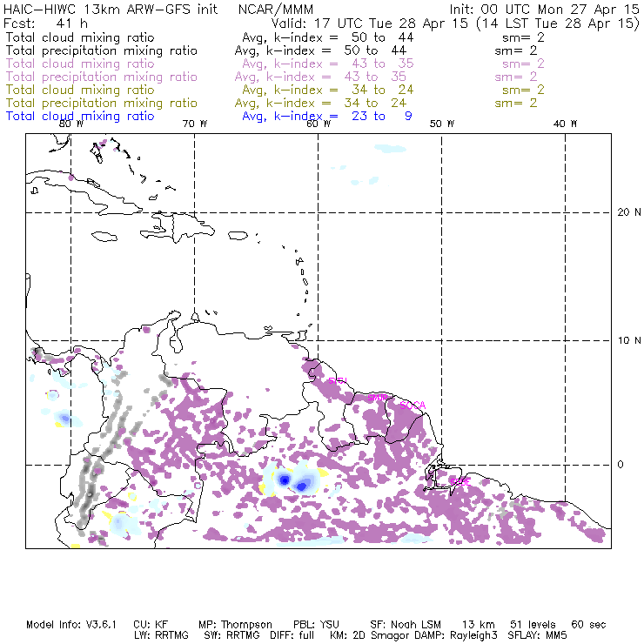644x644 pixels.
Task: Click the "Model Info: V3.6.1" footer text
Action: [x=71, y=625]
